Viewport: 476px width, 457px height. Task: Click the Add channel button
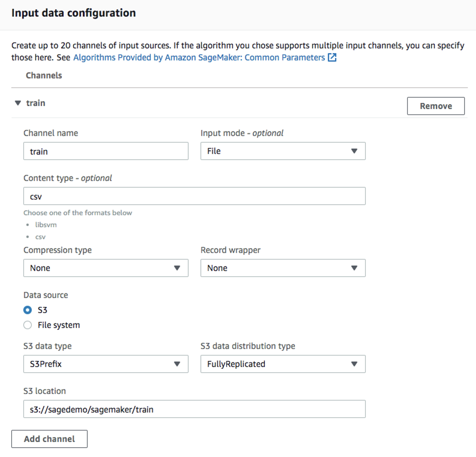49,439
